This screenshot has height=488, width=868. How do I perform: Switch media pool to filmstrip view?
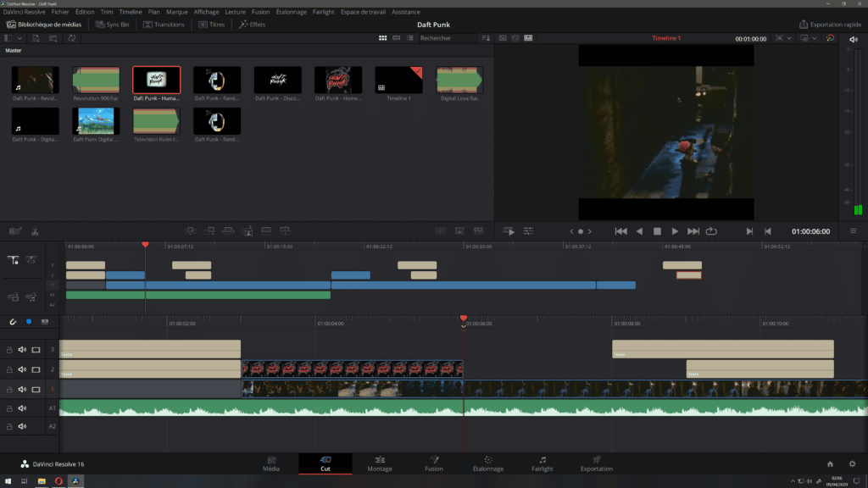pyautogui.click(x=397, y=38)
